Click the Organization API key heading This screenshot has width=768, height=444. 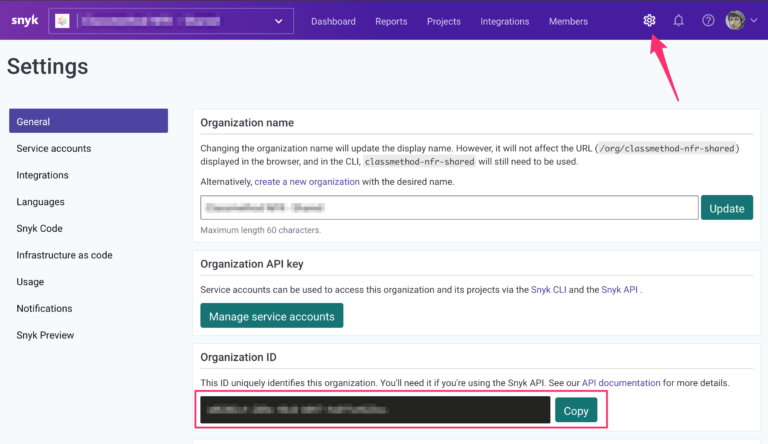[252, 264]
